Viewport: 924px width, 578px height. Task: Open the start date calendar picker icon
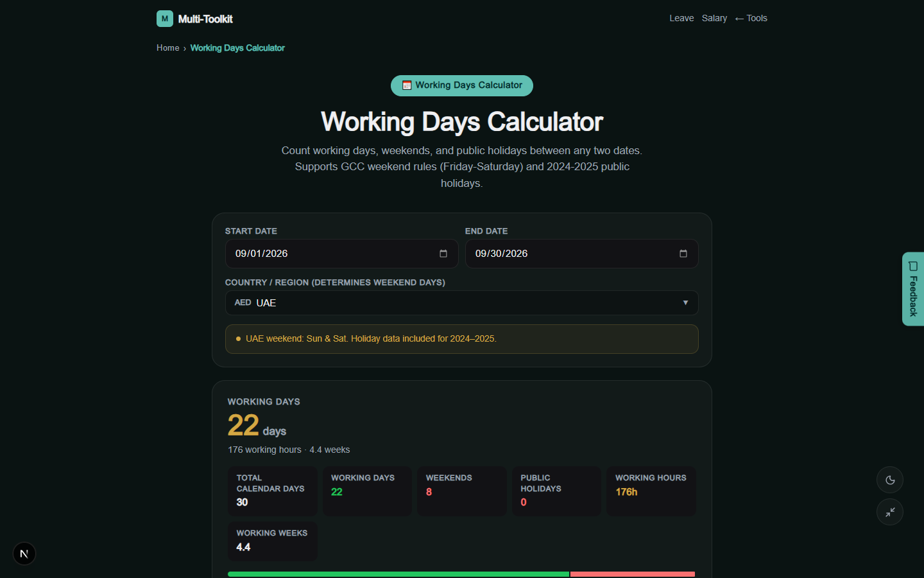click(443, 254)
